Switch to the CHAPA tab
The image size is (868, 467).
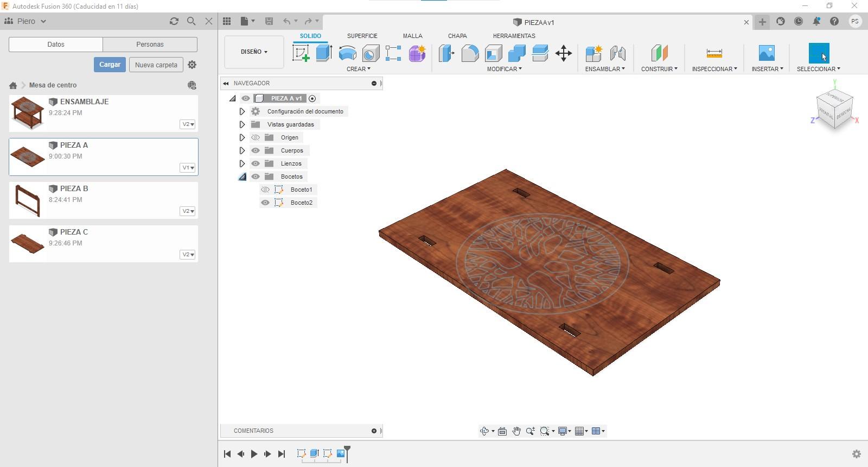pyautogui.click(x=457, y=36)
